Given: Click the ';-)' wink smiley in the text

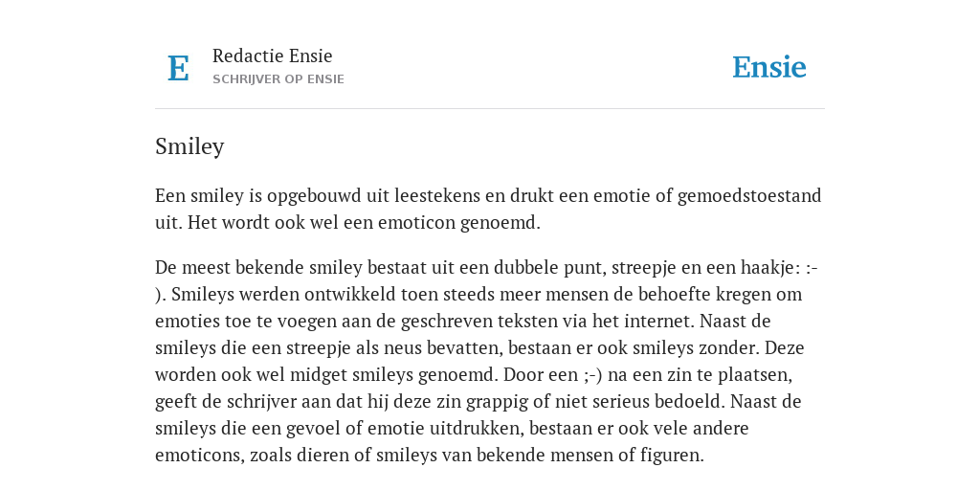Looking at the screenshot, I should (x=592, y=375).
